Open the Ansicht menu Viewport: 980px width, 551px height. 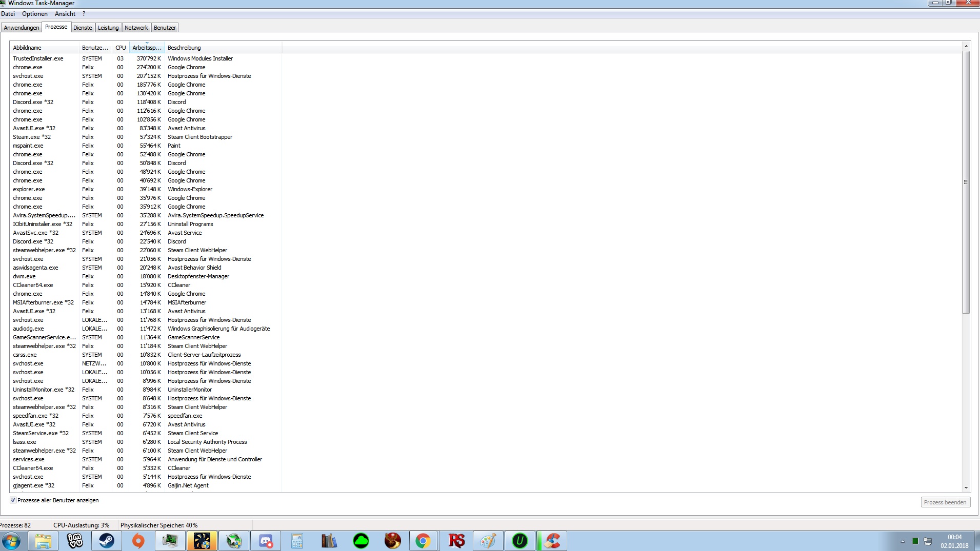click(65, 14)
